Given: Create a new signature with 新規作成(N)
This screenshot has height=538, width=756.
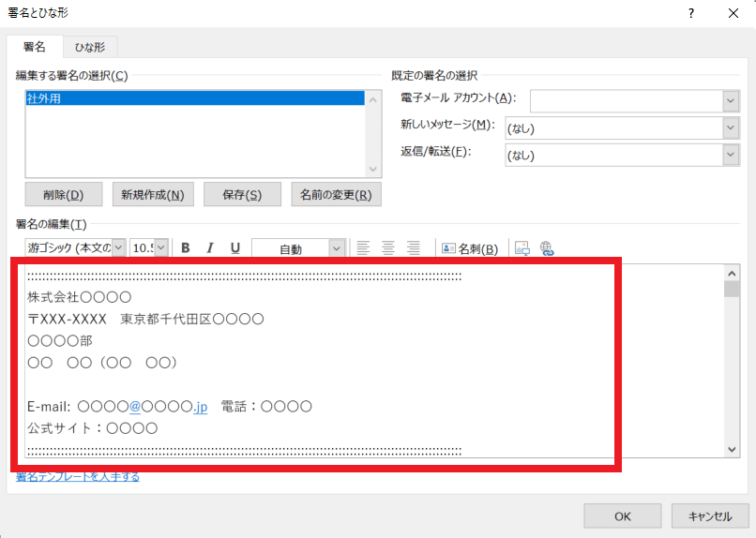Looking at the screenshot, I should [153, 195].
